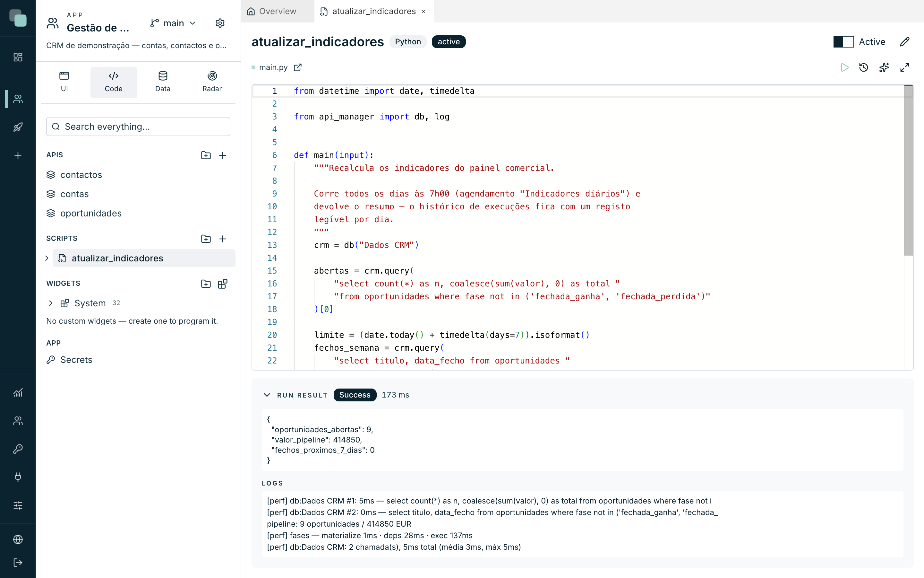Open the dashboard grid icon

pyautogui.click(x=18, y=57)
